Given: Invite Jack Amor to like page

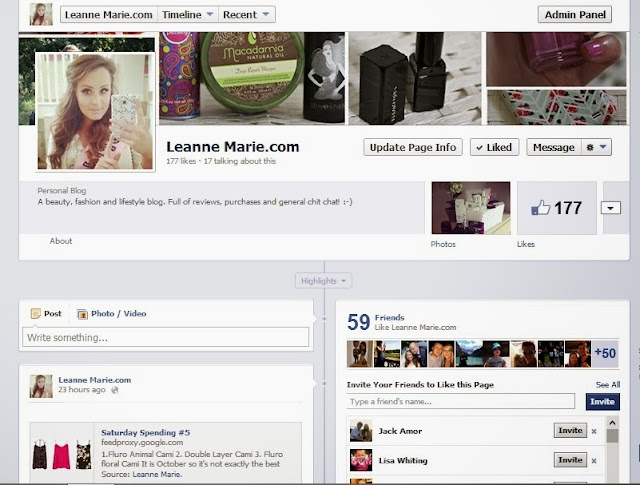Looking at the screenshot, I should [570, 430].
